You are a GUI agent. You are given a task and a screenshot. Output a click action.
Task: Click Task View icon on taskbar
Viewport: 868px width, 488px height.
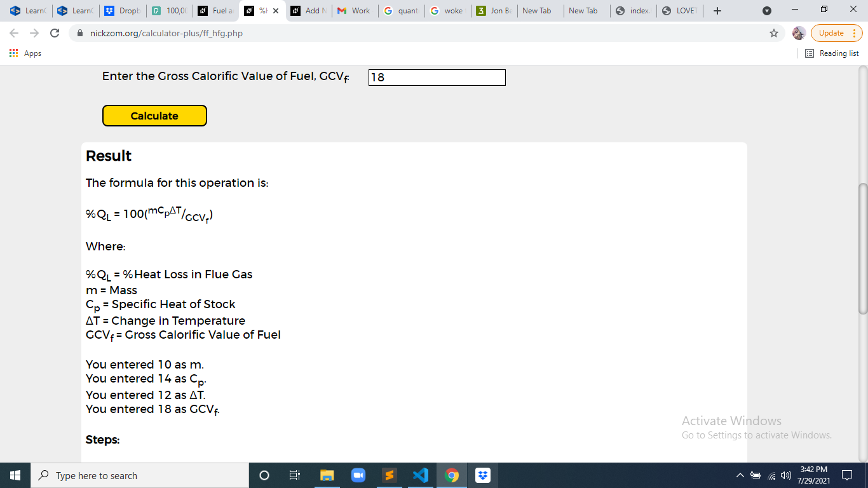295,475
